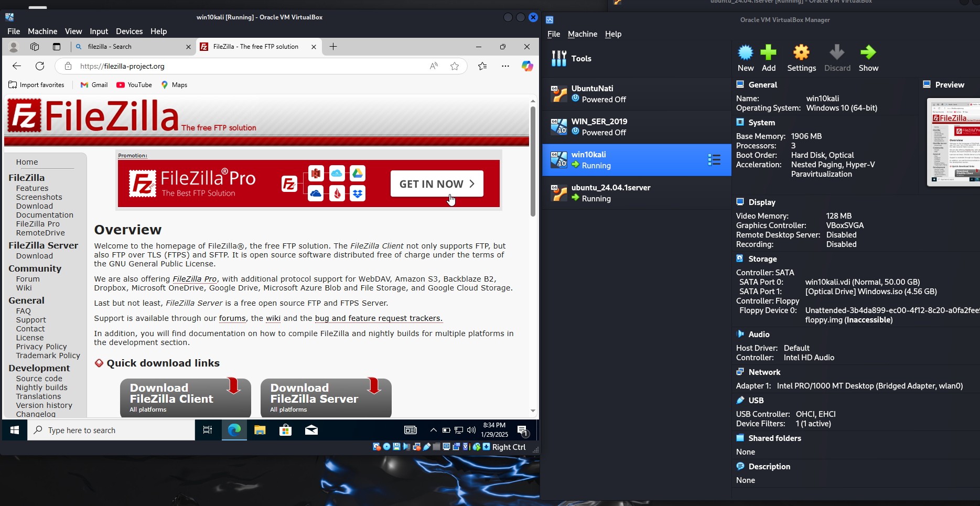Open Windows Start menu

coord(14,430)
